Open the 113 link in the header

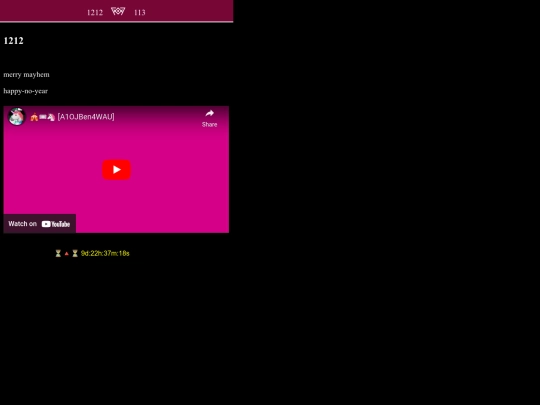139,13
